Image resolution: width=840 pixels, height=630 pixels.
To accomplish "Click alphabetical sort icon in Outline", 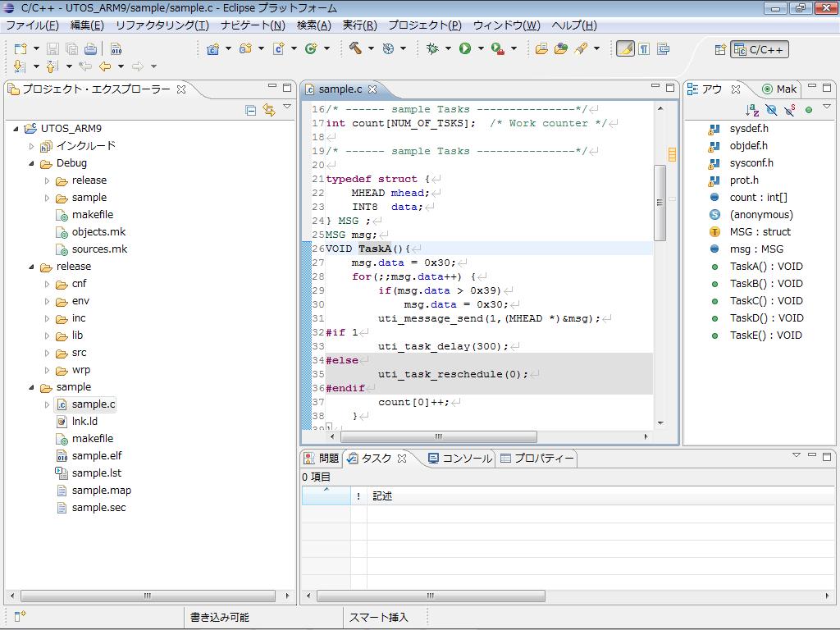I will [751, 110].
